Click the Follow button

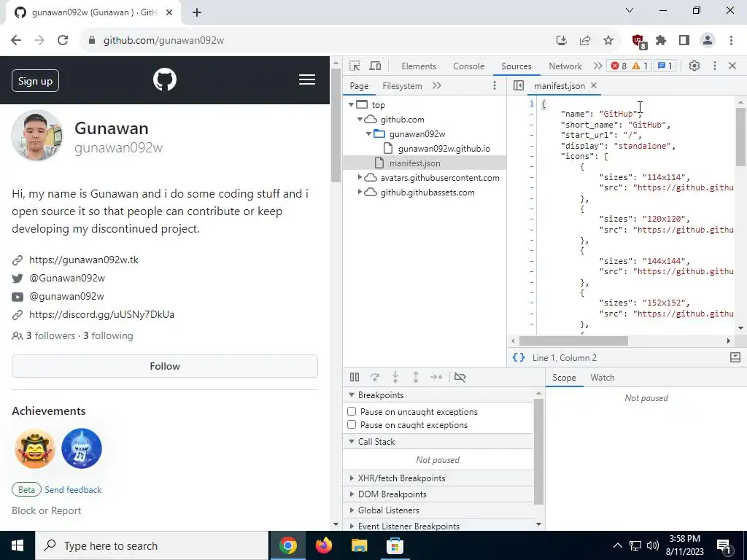(x=165, y=366)
